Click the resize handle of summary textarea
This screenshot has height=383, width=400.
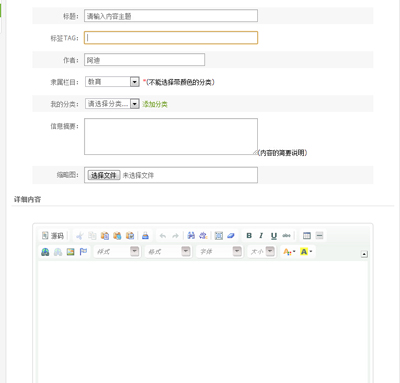(255, 152)
